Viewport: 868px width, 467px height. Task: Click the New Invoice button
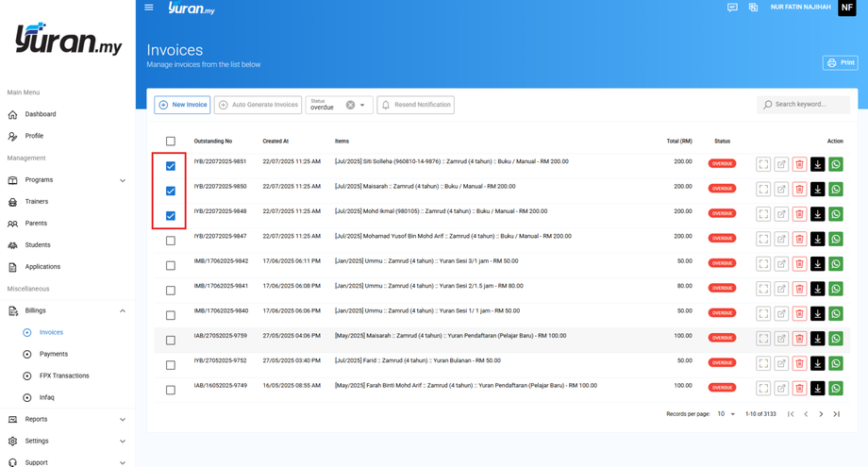pos(182,105)
